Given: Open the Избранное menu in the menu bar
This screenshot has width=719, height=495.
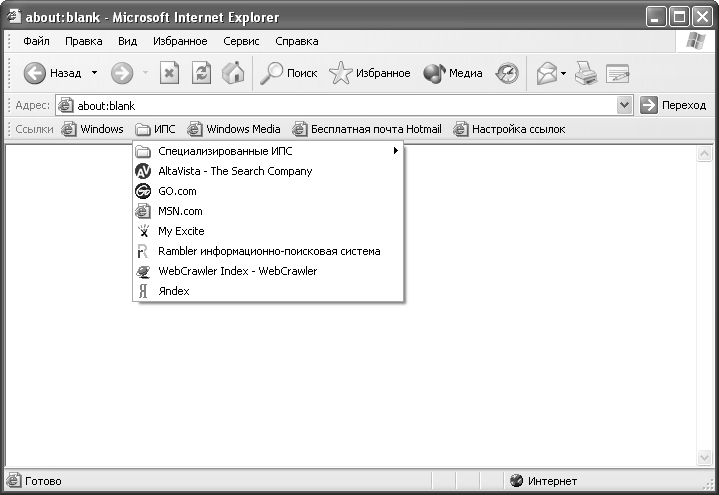Looking at the screenshot, I should 180,41.
